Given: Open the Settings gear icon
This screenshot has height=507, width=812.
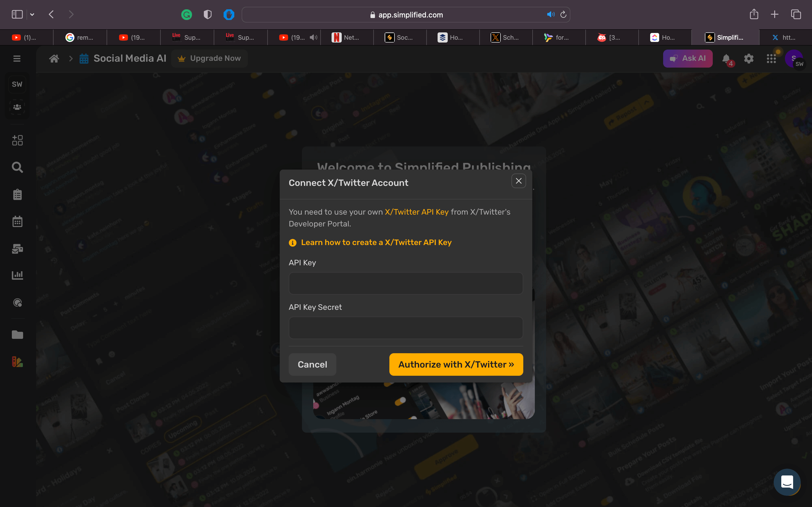Looking at the screenshot, I should 748,58.
